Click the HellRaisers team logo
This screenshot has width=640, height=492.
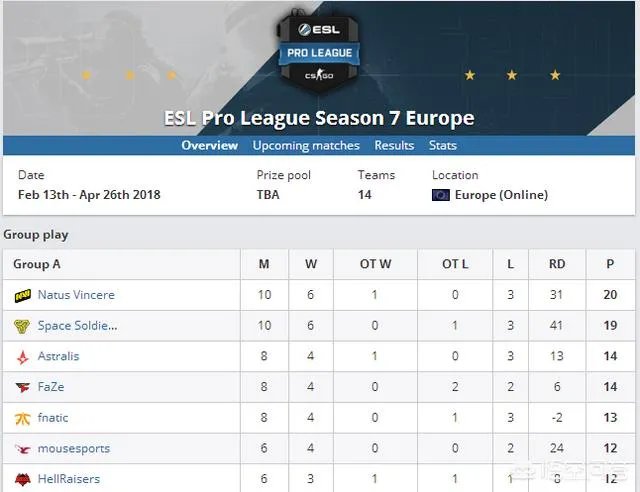point(22,479)
